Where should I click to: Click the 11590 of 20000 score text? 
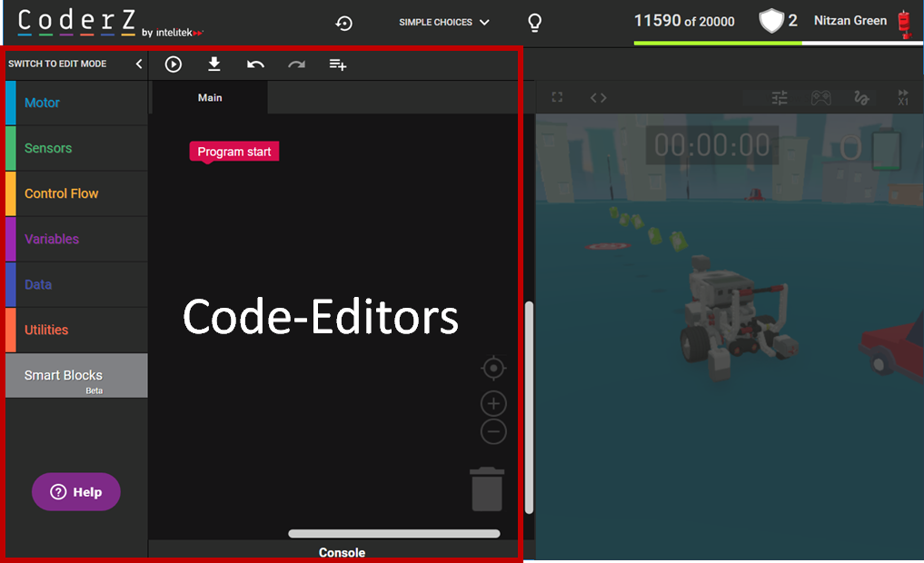[x=684, y=21]
